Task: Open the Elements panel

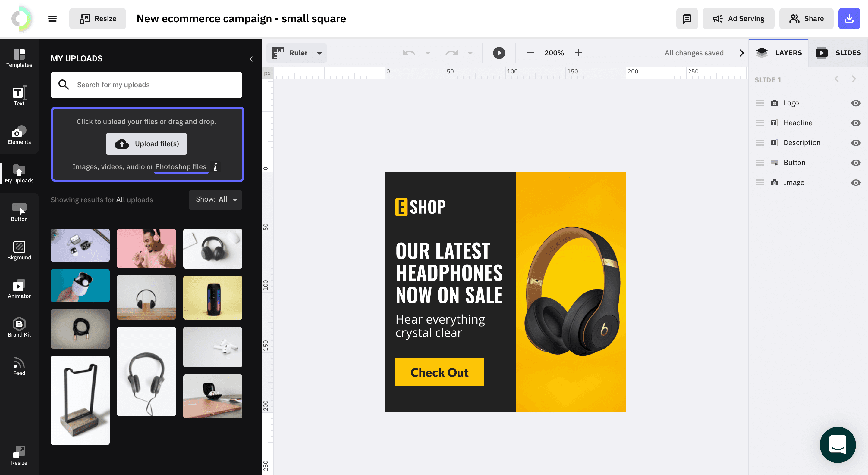Action: point(19,135)
